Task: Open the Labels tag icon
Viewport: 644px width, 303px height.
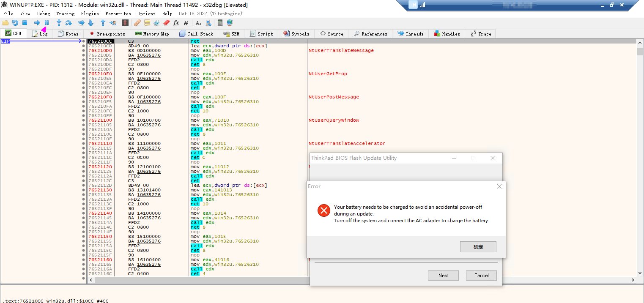Action: (x=157, y=23)
